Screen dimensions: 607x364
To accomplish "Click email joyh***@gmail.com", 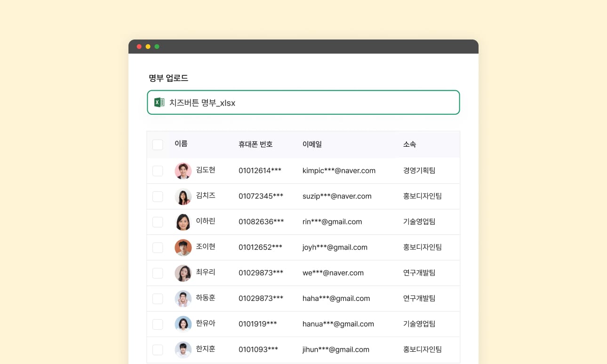I will [335, 247].
